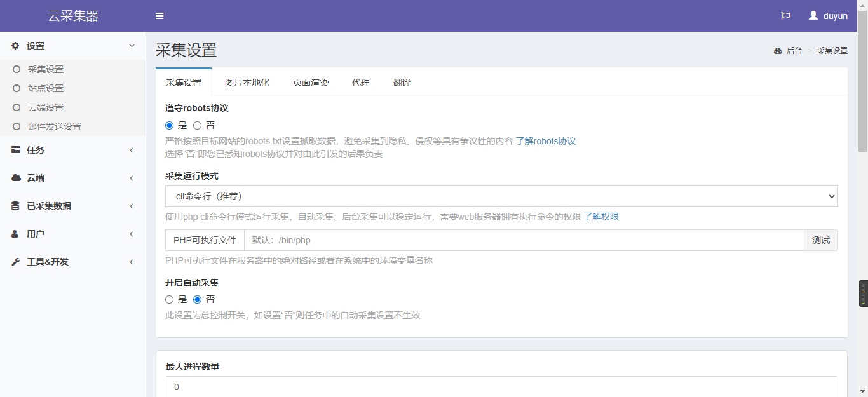Click the PHP可执行文件 path input field
This screenshot has width=868, height=397.
click(524, 240)
